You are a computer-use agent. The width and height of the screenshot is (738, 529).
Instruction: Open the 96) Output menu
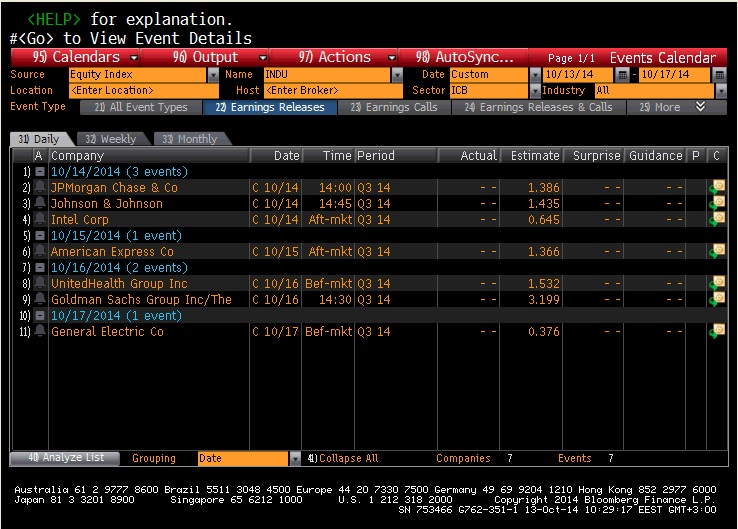pyautogui.click(x=205, y=57)
